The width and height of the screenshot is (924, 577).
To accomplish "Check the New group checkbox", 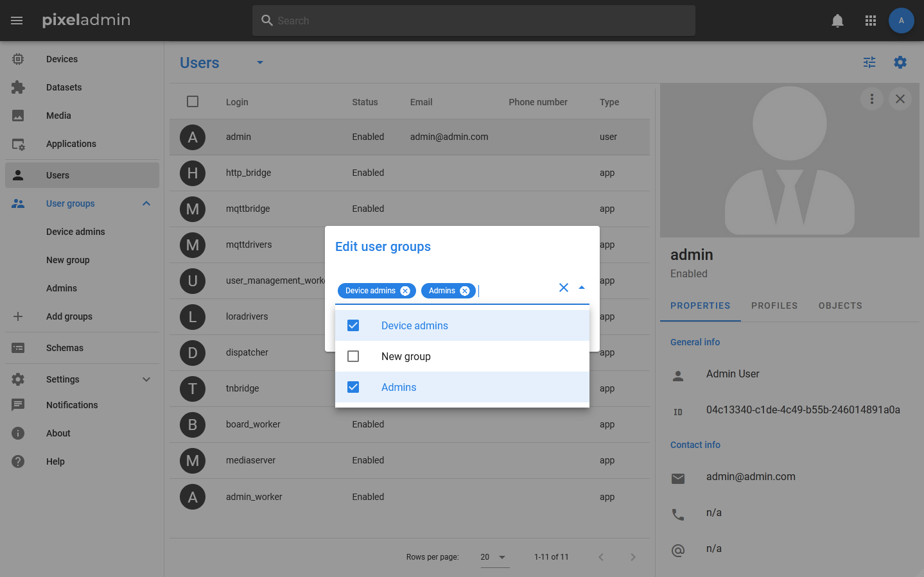I will (353, 356).
